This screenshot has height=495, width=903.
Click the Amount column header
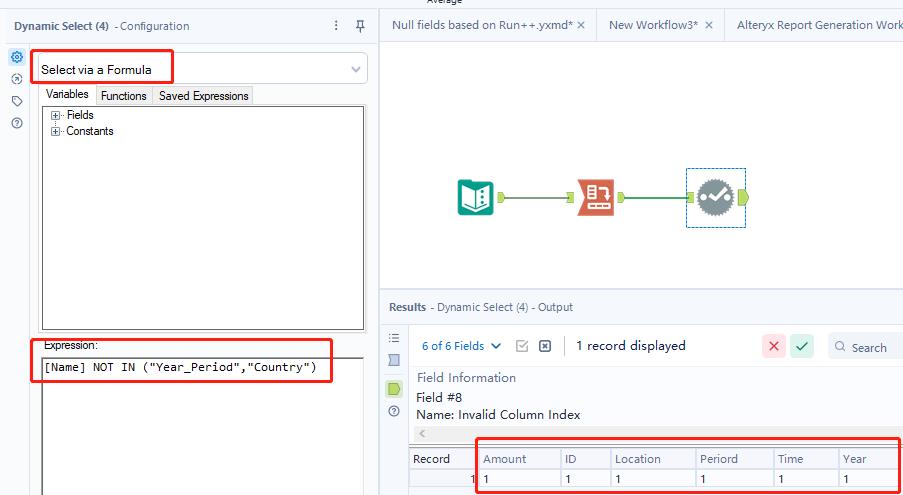516,459
